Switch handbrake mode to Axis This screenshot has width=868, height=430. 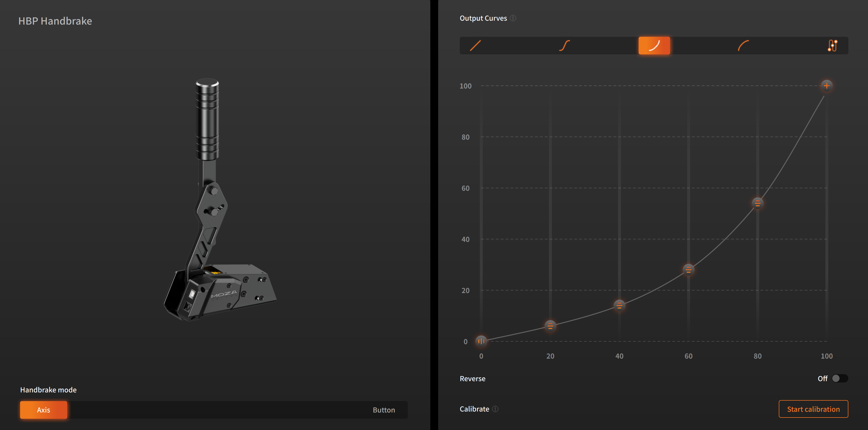[x=43, y=410]
